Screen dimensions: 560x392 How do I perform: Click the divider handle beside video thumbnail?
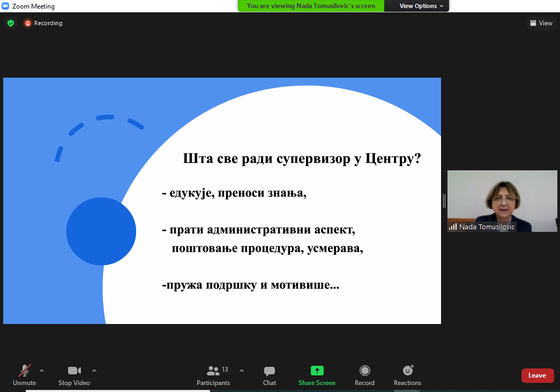[x=444, y=201]
